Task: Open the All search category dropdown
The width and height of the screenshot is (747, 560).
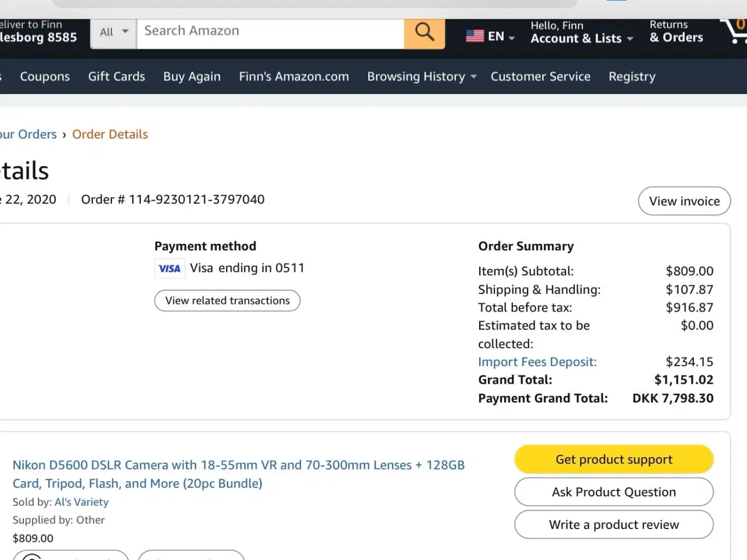Action: (x=113, y=32)
